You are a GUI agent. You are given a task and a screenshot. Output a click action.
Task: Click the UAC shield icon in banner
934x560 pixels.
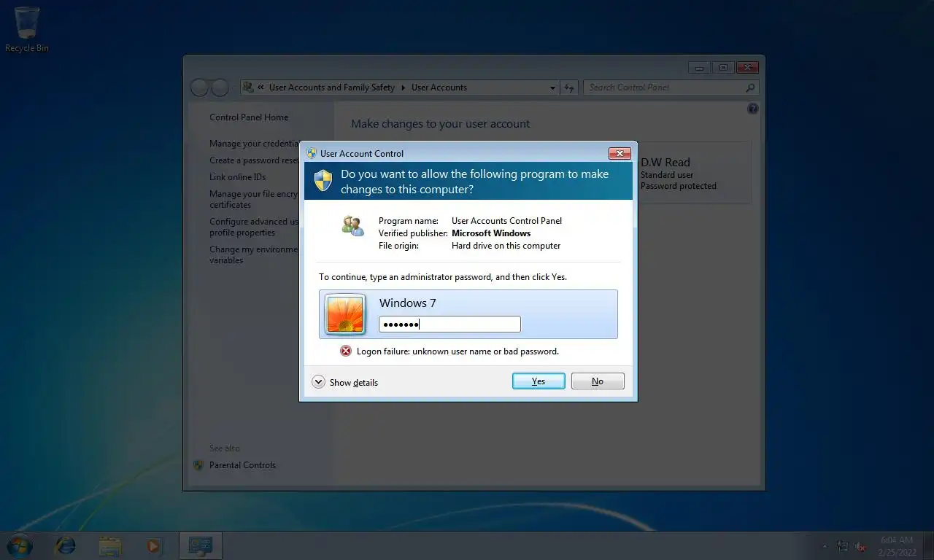coord(323,180)
